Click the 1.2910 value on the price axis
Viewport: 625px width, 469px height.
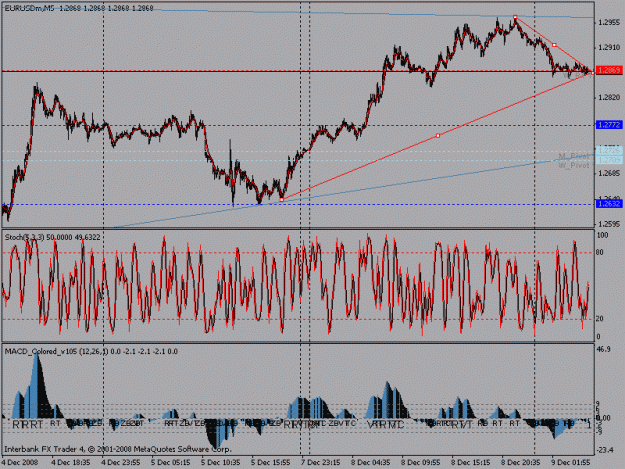pos(609,48)
